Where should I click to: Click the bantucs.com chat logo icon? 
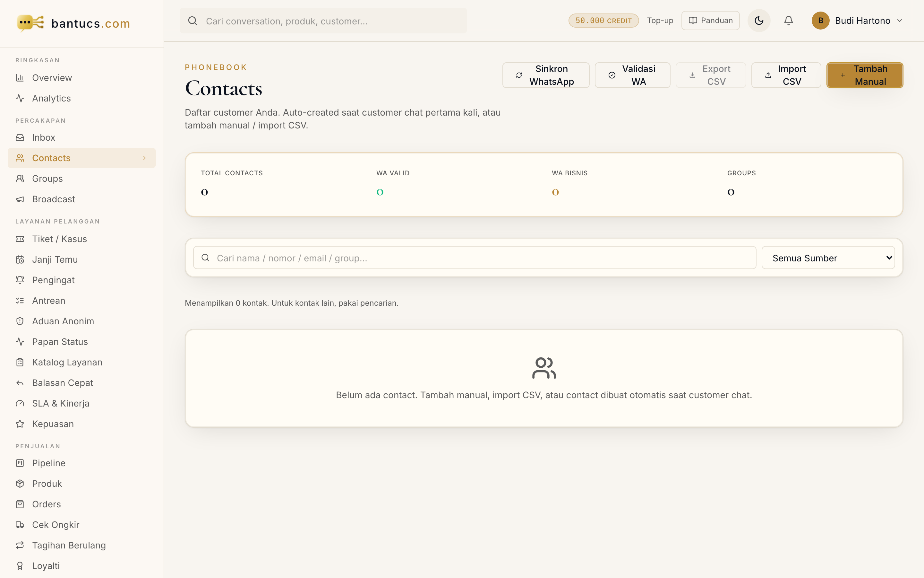click(x=30, y=23)
